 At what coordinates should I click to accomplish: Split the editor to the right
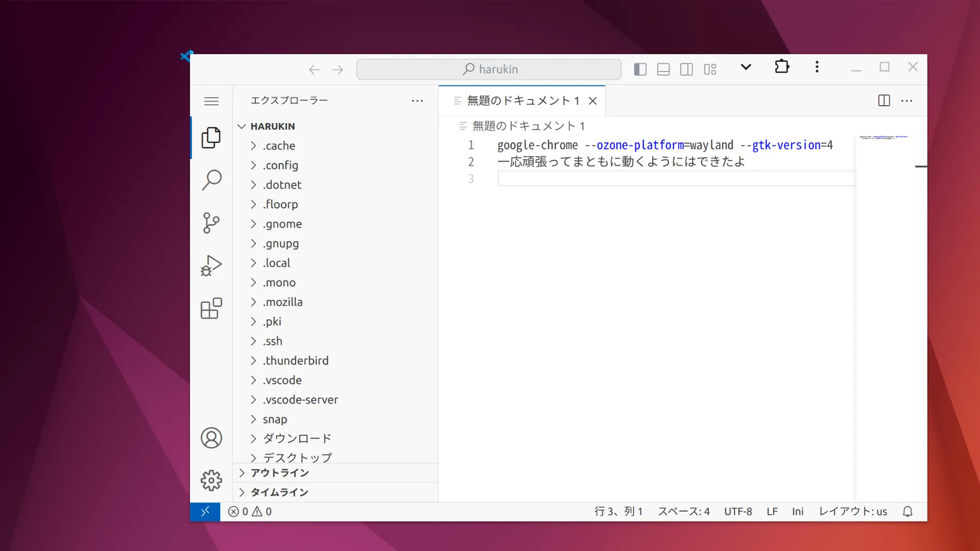[884, 101]
